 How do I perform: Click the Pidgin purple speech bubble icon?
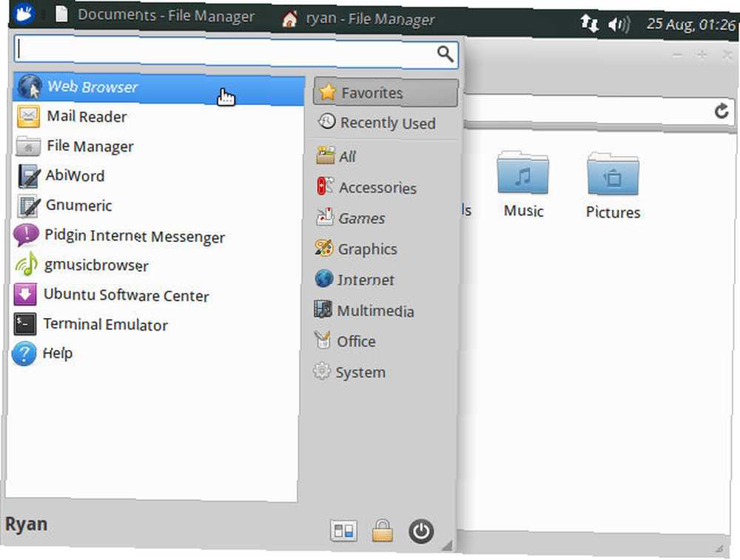[x=26, y=235]
